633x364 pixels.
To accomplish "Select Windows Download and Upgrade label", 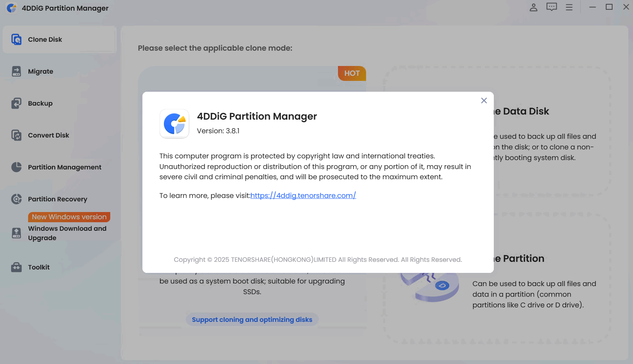I will pos(67,233).
